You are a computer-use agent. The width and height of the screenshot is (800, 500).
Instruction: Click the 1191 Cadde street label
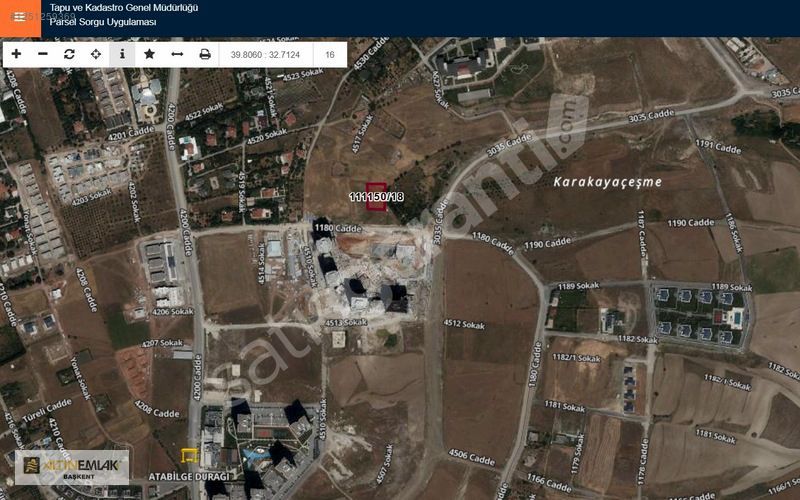click(718, 146)
